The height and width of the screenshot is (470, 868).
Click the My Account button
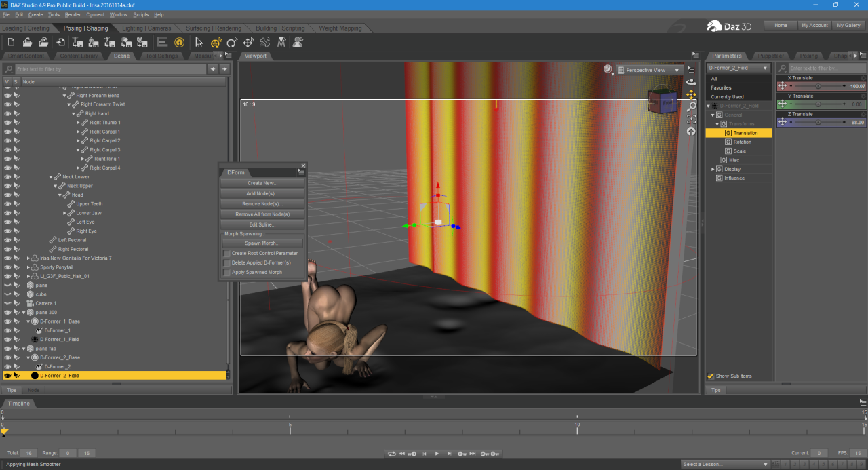click(x=814, y=25)
